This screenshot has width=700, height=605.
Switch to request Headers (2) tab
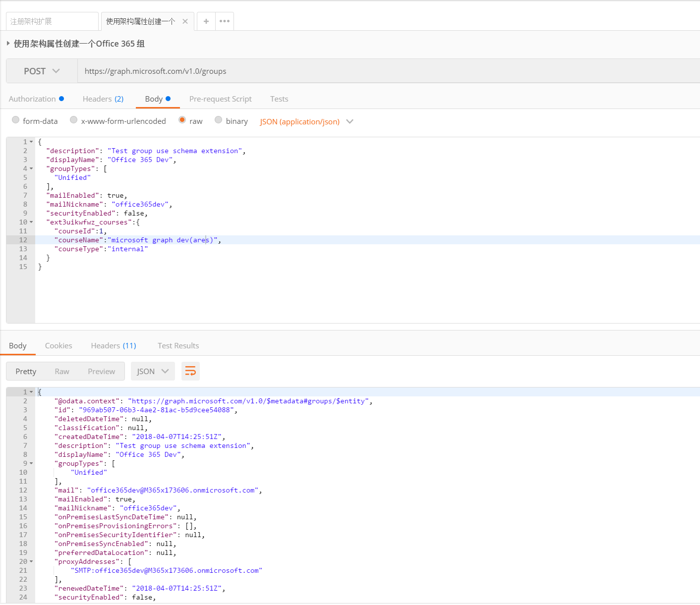click(x=103, y=99)
